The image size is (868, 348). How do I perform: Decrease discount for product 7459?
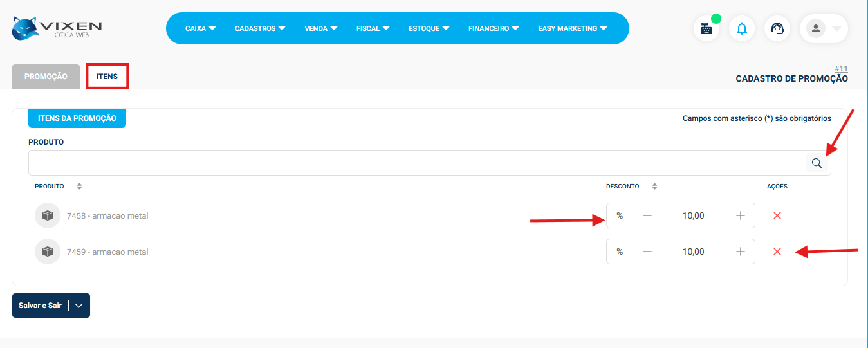pyautogui.click(x=647, y=252)
